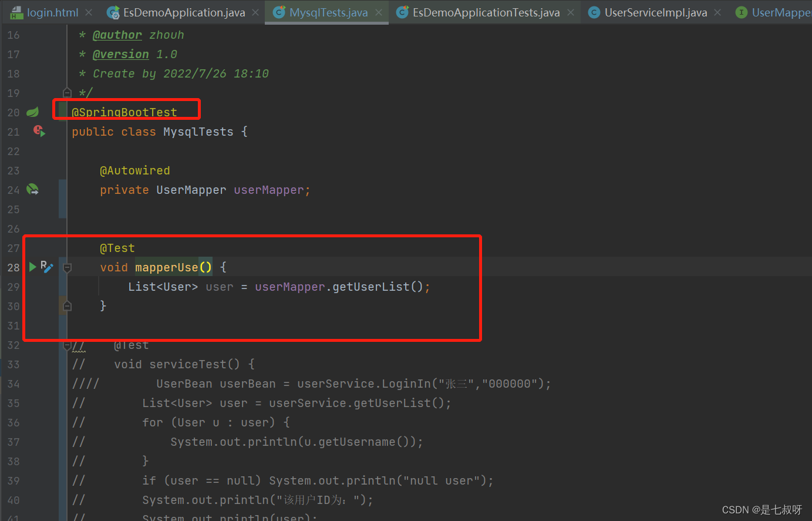Click the @SpringBootTest annotation
812x521 pixels.
(x=124, y=112)
